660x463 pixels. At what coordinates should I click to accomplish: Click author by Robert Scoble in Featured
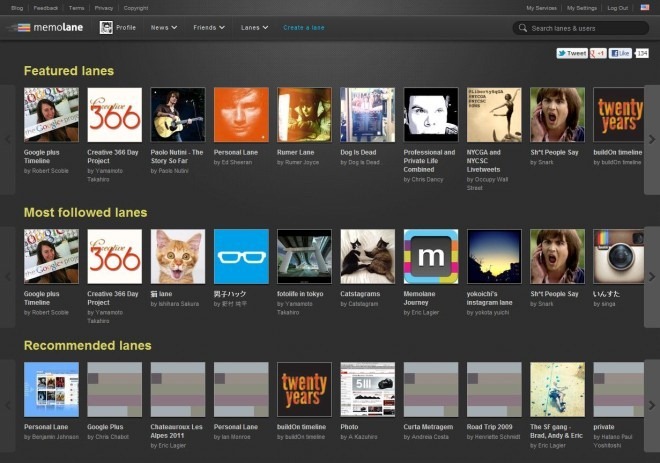click(46, 171)
